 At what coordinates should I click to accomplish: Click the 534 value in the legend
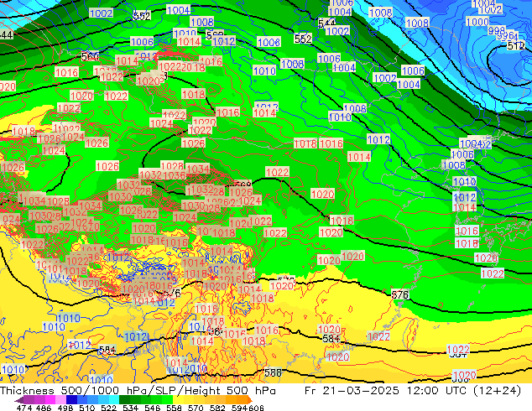[130, 408]
